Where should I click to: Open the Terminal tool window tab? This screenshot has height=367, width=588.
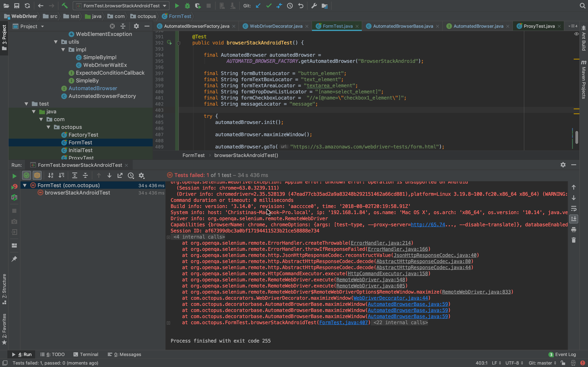coord(86,354)
